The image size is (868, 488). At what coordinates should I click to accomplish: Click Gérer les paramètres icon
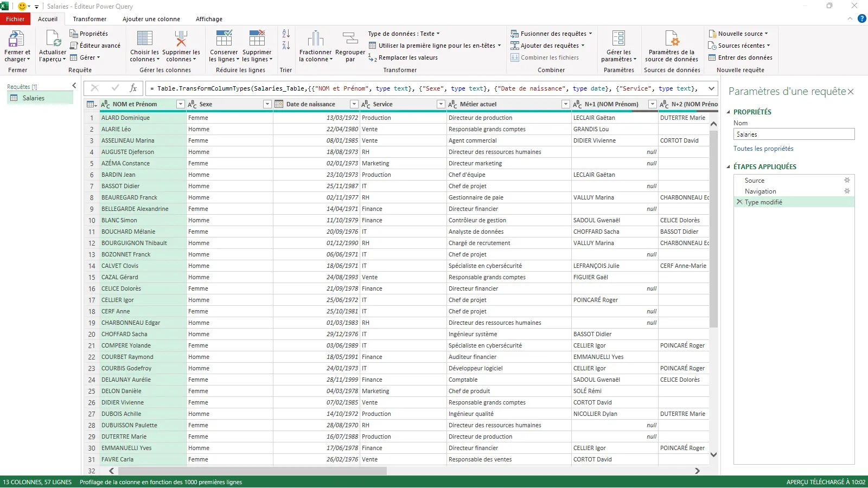[x=618, y=38]
